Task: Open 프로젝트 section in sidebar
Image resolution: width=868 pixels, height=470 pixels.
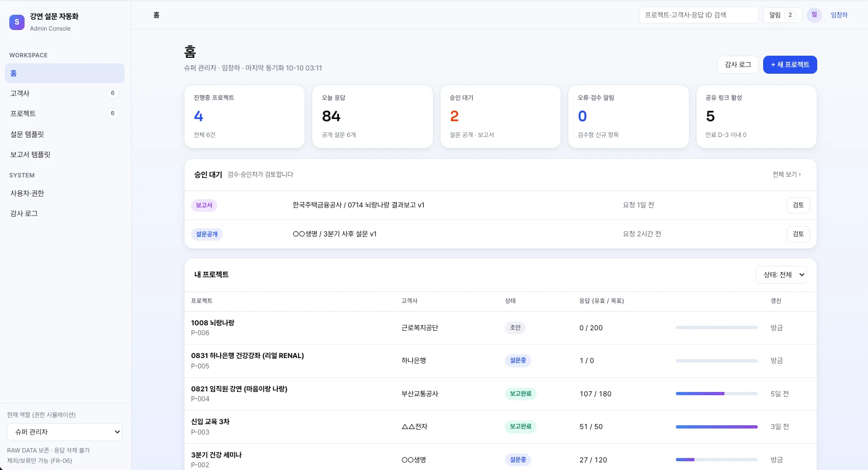Action: (64, 114)
